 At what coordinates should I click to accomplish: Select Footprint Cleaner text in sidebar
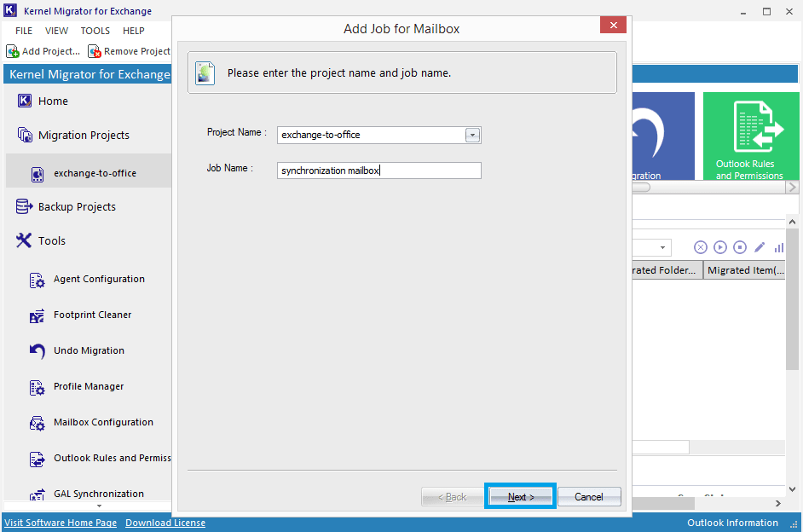(93, 315)
